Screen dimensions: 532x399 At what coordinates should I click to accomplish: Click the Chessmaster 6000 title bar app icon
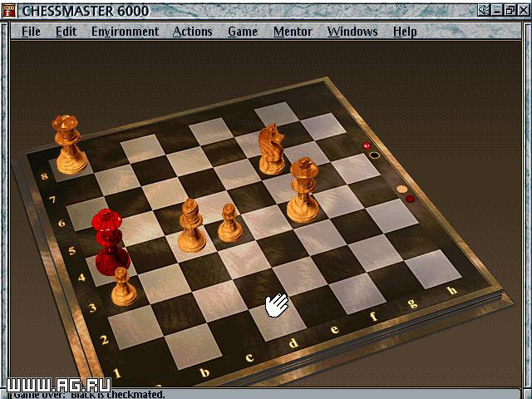pyautogui.click(x=9, y=11)
